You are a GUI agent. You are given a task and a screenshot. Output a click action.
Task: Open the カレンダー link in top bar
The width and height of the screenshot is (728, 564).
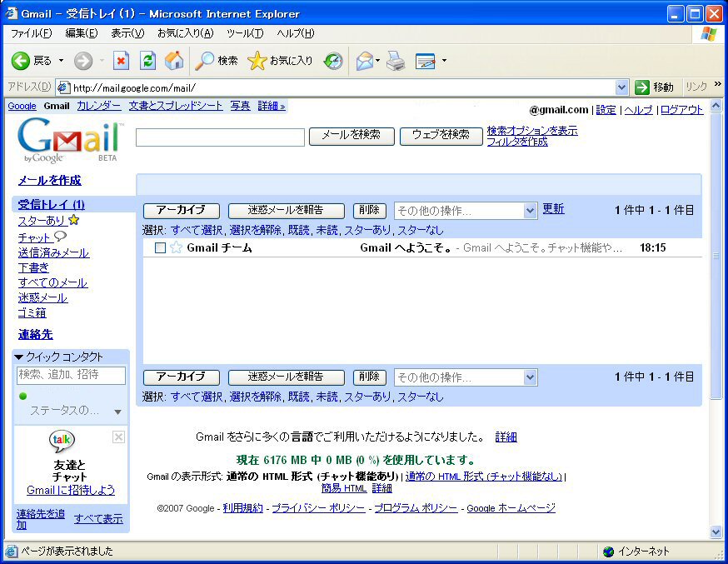[x=99, y=106]
